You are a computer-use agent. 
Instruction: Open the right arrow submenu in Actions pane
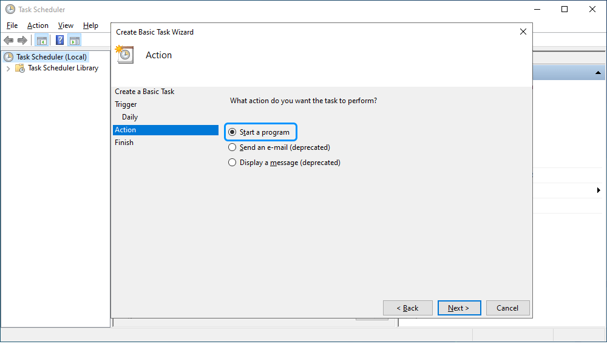[599, 190]
